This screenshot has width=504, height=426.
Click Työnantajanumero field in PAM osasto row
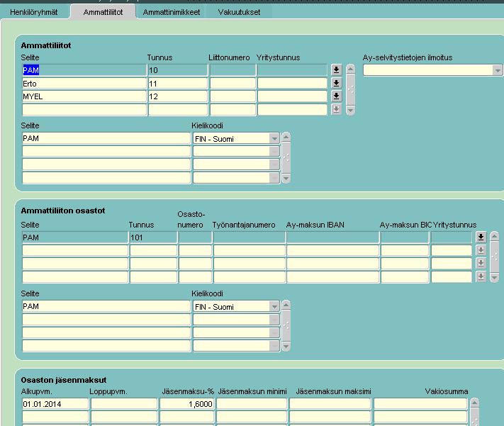coord(250,237)
